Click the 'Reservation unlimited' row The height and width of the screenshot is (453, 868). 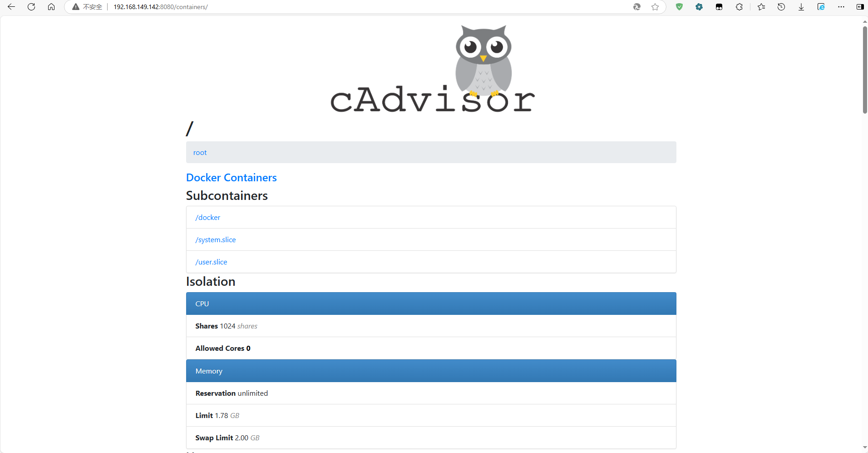(431, 393)
